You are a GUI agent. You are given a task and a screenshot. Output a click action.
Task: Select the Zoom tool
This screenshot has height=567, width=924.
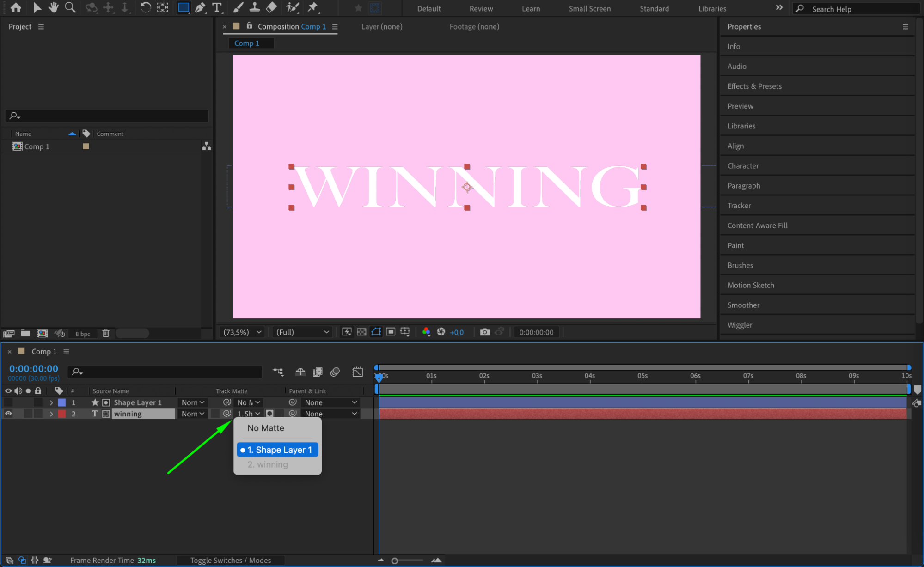pyautogui.click(x=70, y=7)
